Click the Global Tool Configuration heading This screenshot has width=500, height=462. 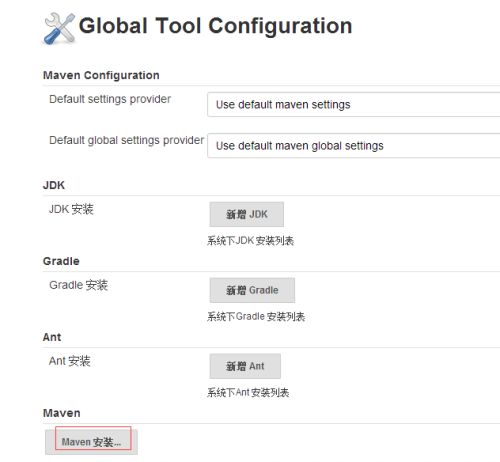click(215, 26)
